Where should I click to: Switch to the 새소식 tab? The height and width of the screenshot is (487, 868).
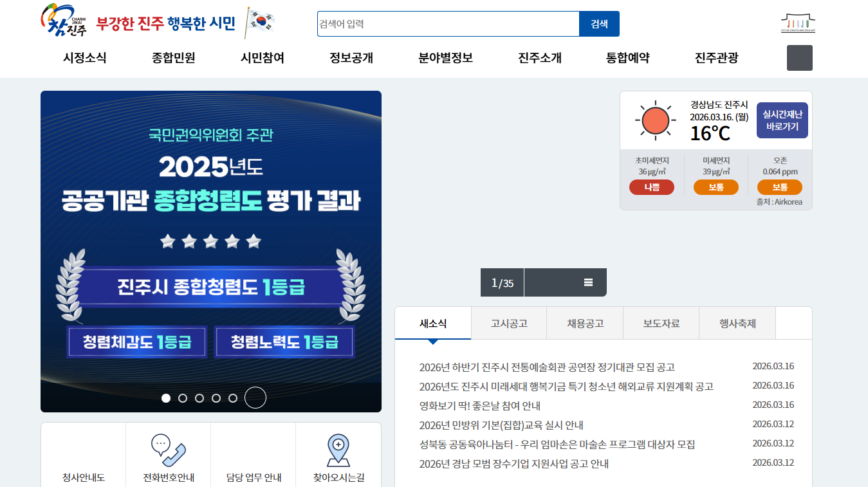click(x=433, y=324)
